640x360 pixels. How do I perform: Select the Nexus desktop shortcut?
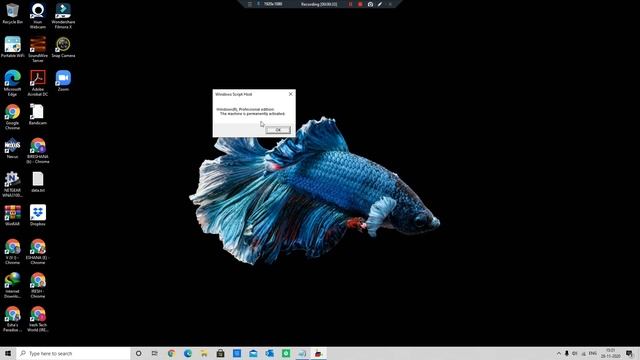click(12, 148)
